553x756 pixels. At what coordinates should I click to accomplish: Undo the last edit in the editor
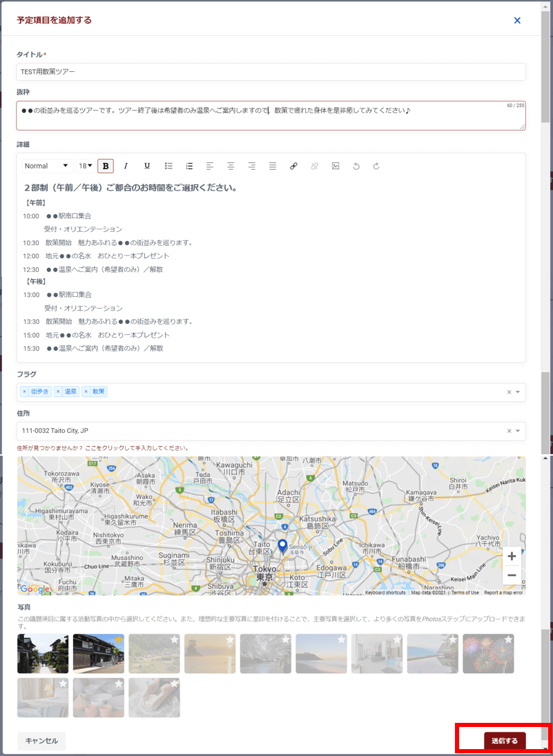356,166
